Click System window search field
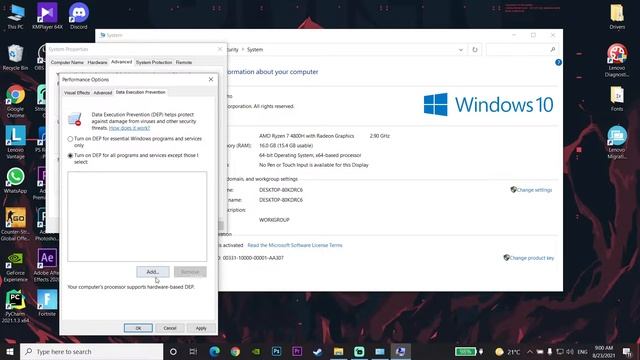Image resolution: width=640 pixels, height=360 pixels. 522,49
